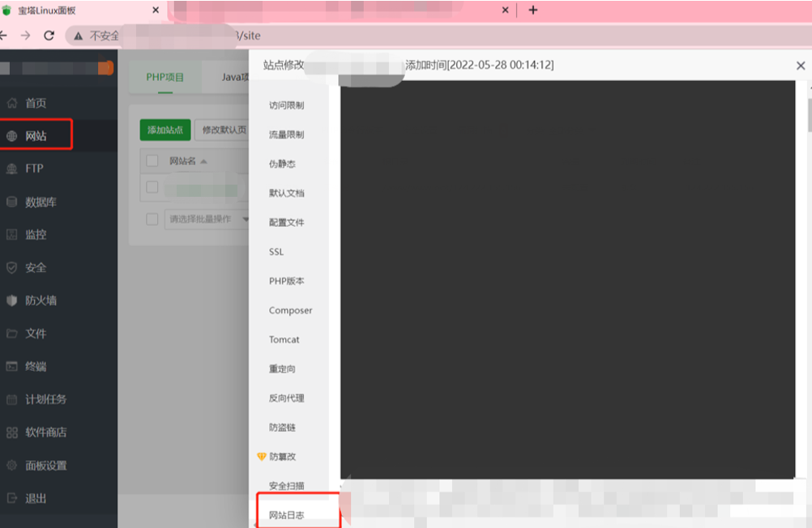The height and width of the screenshot is (528, 812).
Task: Check the 网站名 header checkbox
Action: tap(152, 160)
